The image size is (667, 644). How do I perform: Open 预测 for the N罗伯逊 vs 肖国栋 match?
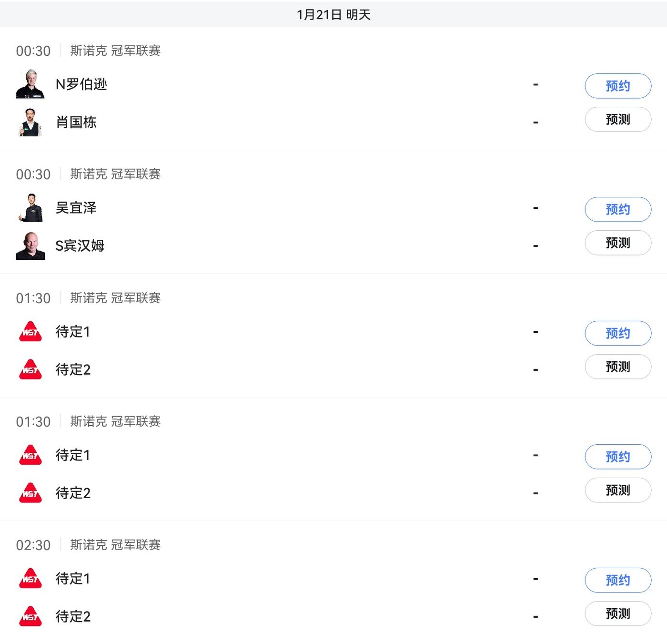[x=617, y=119]
